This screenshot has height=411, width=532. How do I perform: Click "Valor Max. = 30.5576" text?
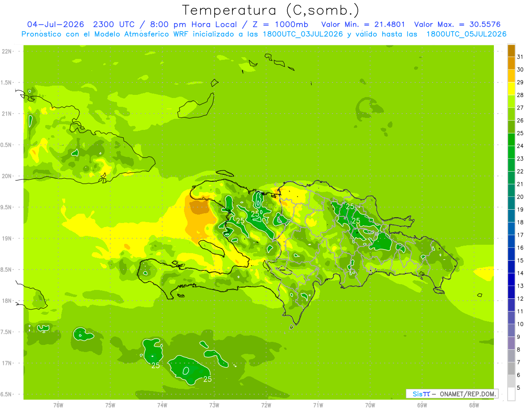click(458, 24)
